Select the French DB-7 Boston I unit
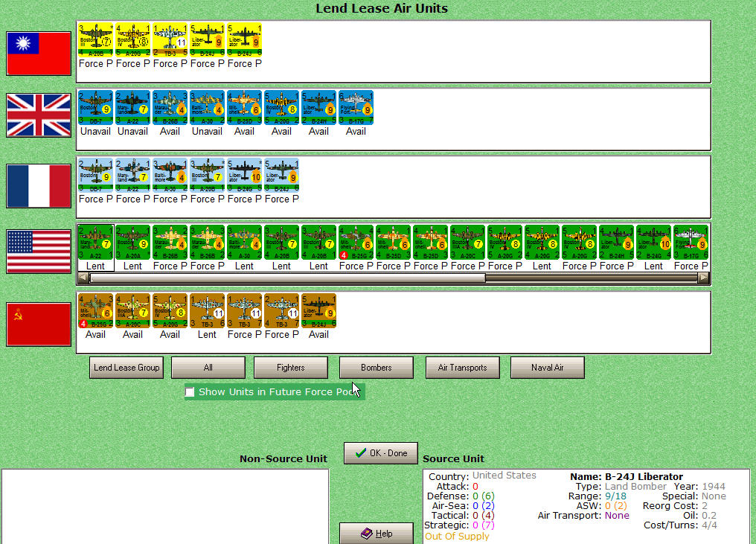 pyautogui.click(x=95, y=176)
